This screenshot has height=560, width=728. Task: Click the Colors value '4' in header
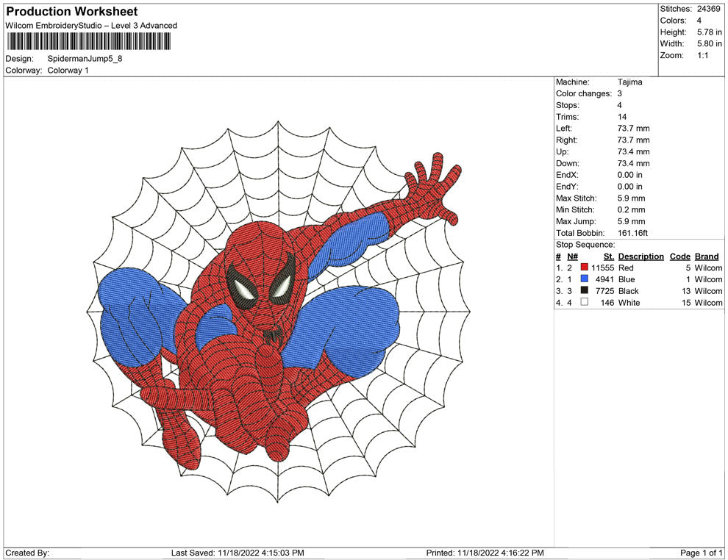pyautogui.click(x=699, y=21)
